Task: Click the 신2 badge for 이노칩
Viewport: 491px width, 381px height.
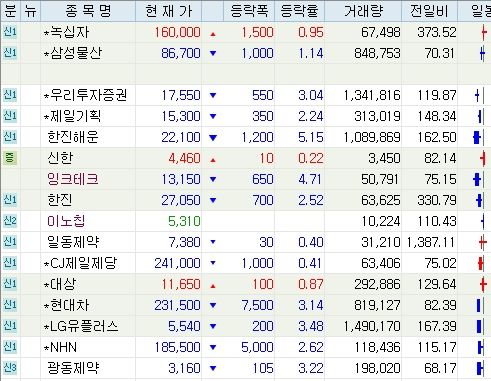Action: pos(10,221)
